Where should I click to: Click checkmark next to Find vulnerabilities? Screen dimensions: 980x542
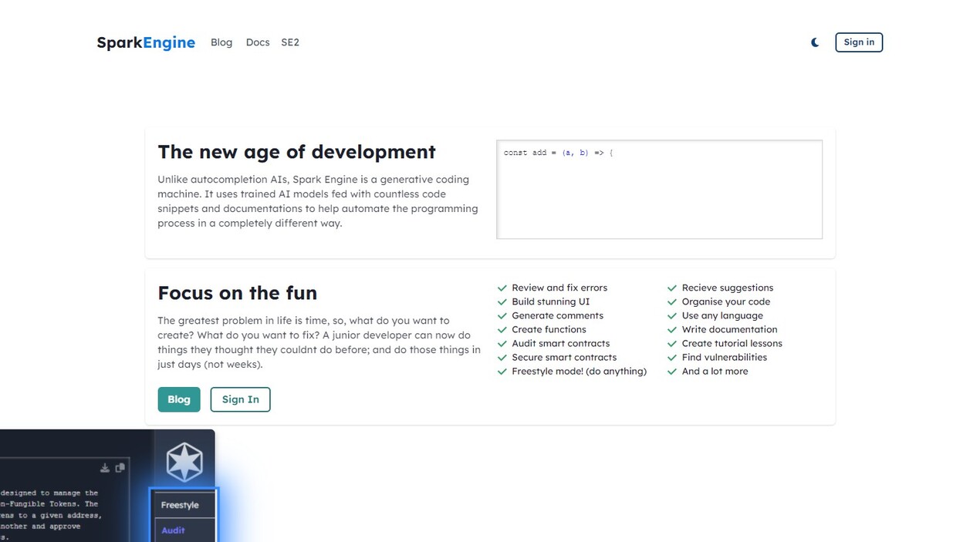(672, 357)
